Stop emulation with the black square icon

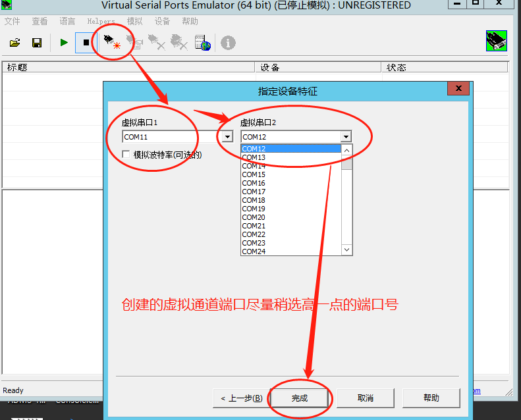pyautogui.click(x=86, y=43)
